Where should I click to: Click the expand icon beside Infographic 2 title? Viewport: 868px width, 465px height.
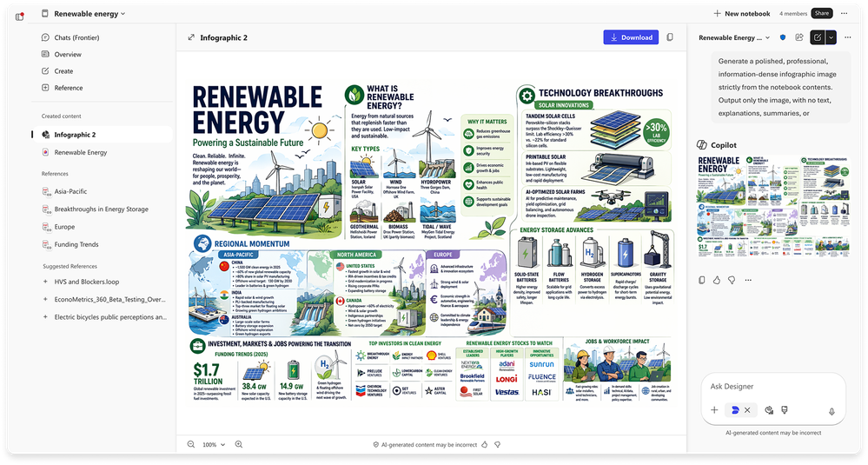pyautogui.click(x=191, y=37)
